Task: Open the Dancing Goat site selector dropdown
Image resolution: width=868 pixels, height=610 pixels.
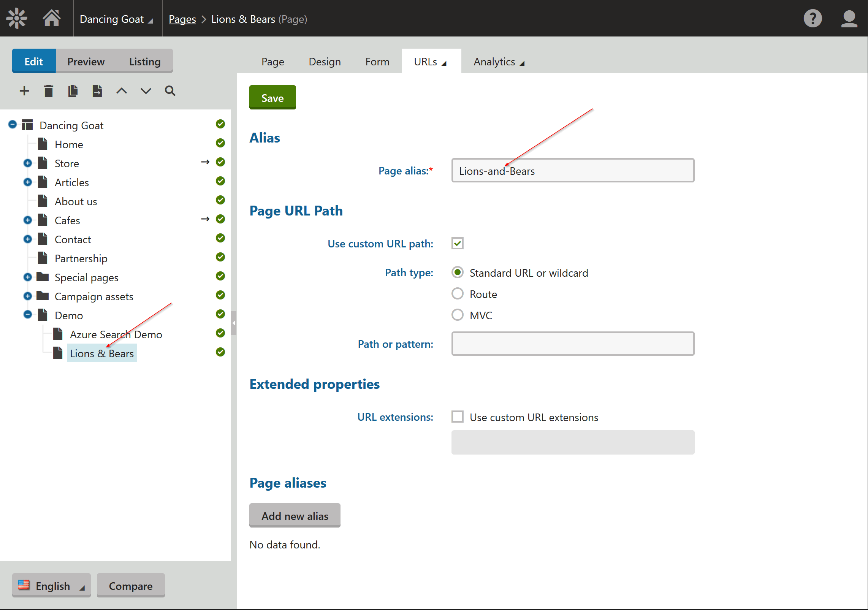Action: [117, 19]
